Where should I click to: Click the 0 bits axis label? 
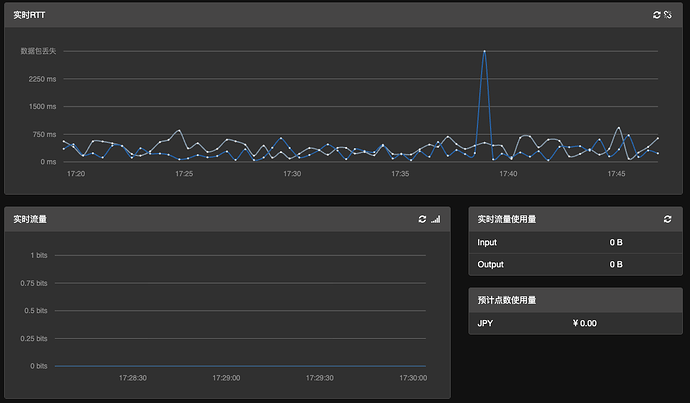(x=39, y=366)
